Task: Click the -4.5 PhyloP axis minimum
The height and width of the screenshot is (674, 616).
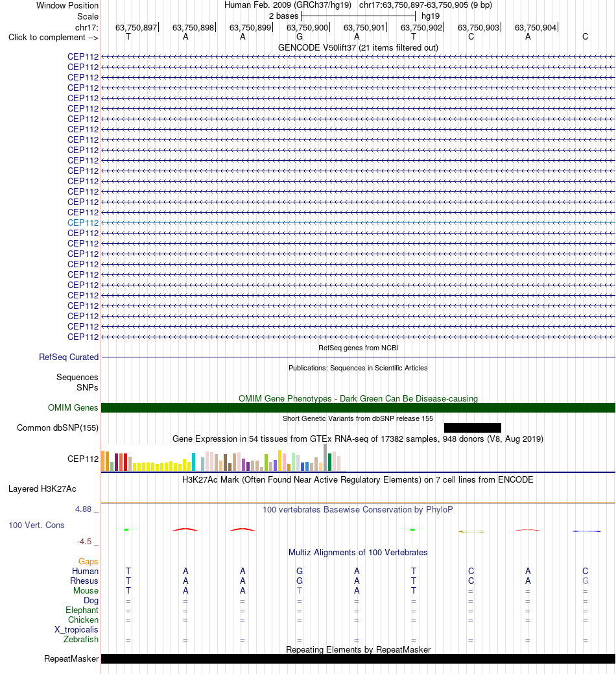Action: [84, 542]
